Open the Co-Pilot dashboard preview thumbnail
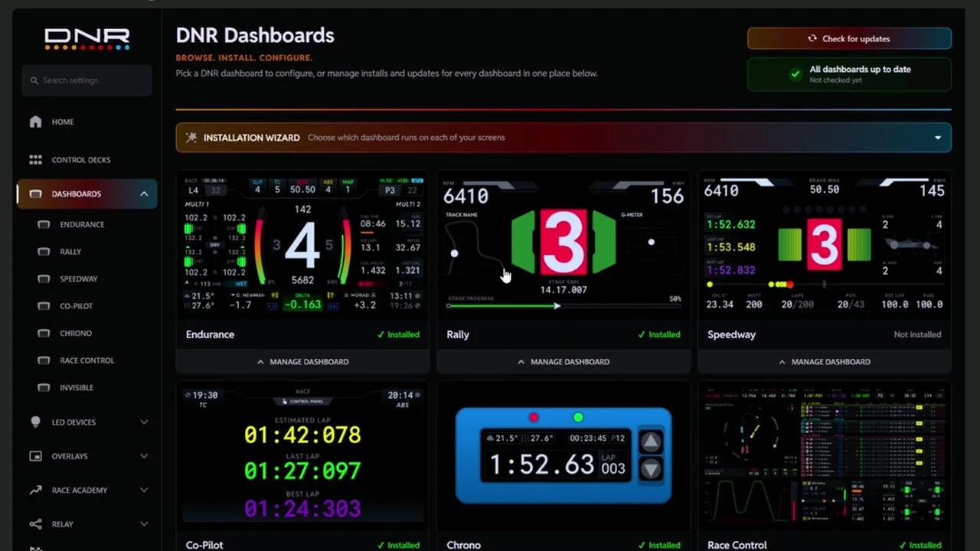980x551 pixels. point(302,457)
